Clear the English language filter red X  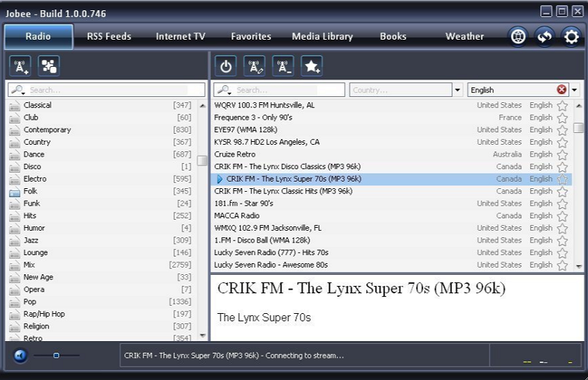[x=562, y=90]
